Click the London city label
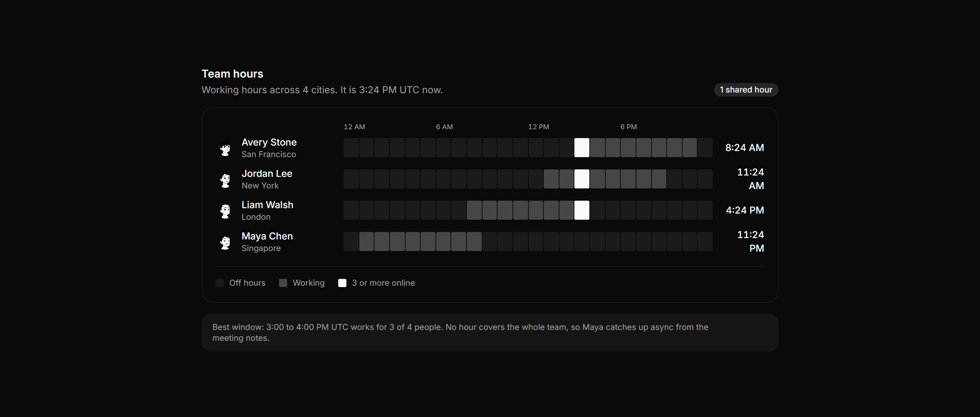Viewport: 980px width, 417px height. click(256, 217)
